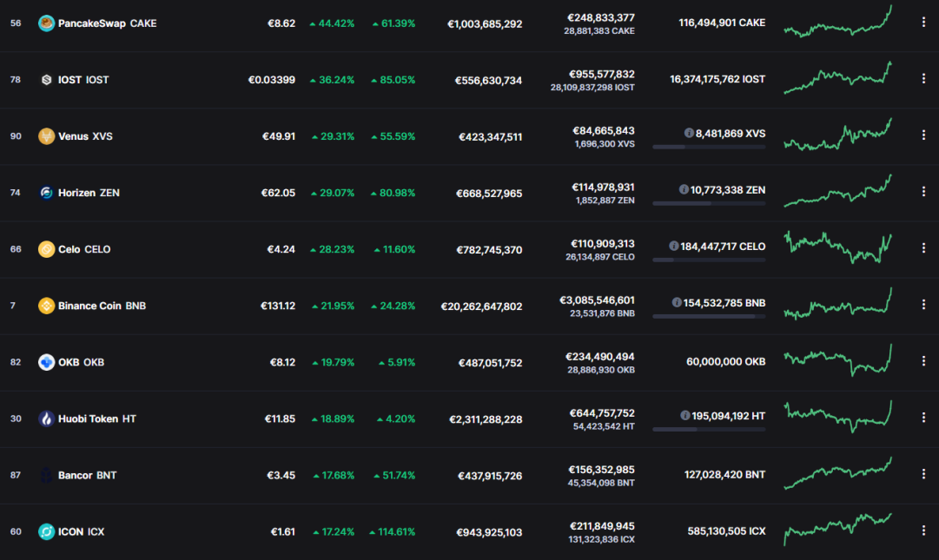Open the Huobi Token HT name link
The width and height of the screenshot is (939, 560).
pyautogui.click(x=97, y=418)
